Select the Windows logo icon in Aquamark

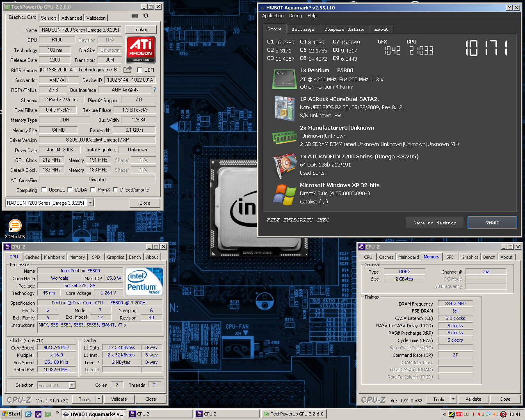pyautogui.click(x=284, y=195)
